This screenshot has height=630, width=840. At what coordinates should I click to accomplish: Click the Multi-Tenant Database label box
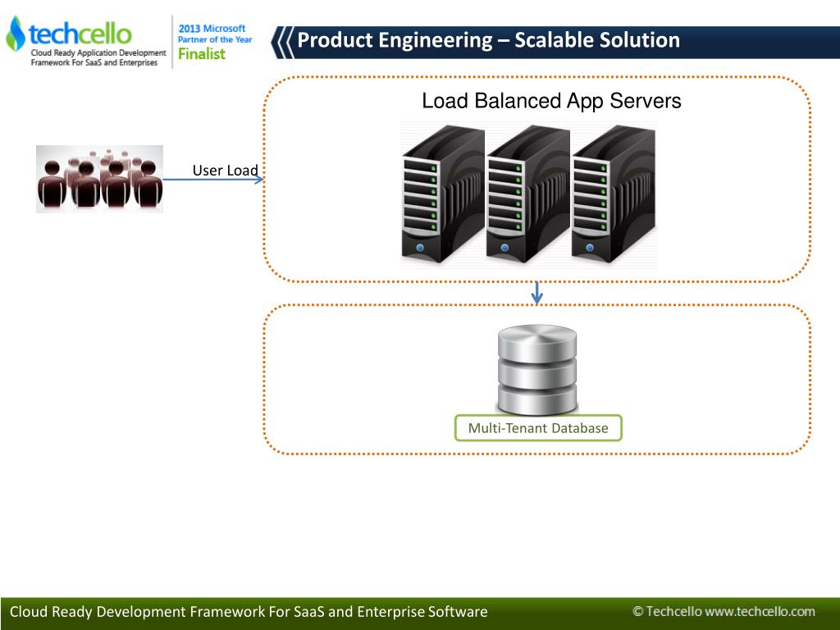click(538, 428)
